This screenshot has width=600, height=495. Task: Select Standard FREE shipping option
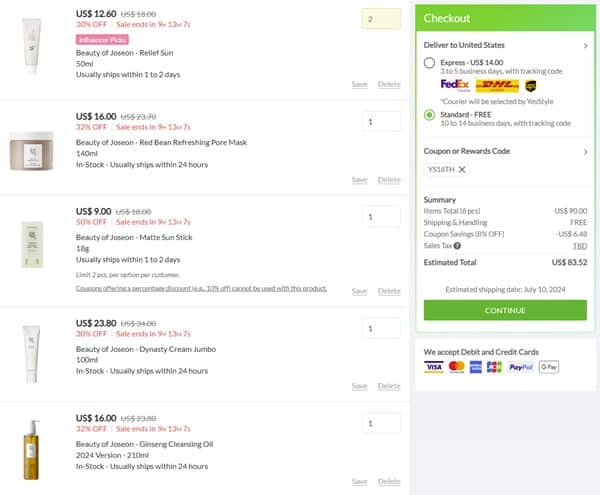431,115
